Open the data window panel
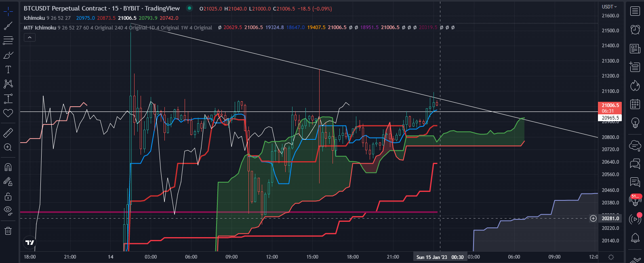The height and width of the screenshot is (263, 644). click(635, 66)
